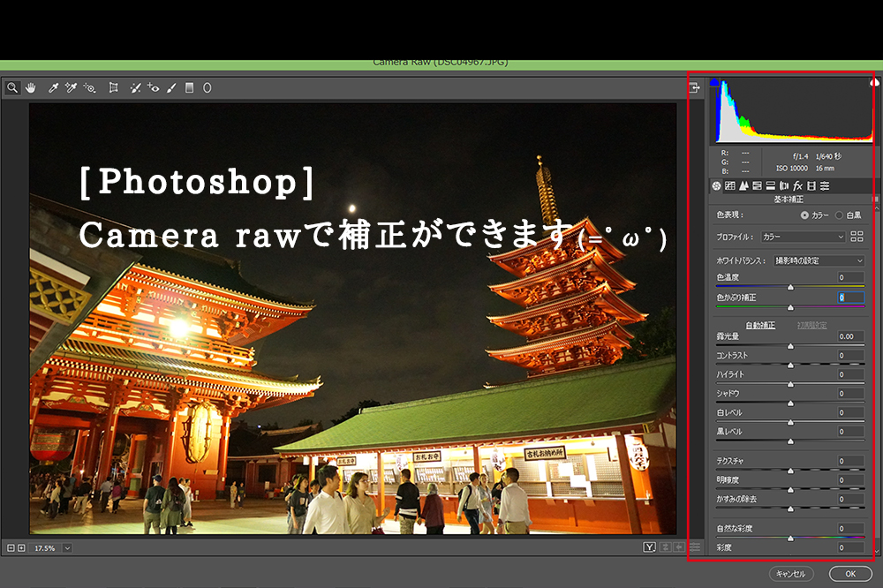The image size is (883, 588).
Task: Click the 彩度 value field
Action: [x=851, y=547]
